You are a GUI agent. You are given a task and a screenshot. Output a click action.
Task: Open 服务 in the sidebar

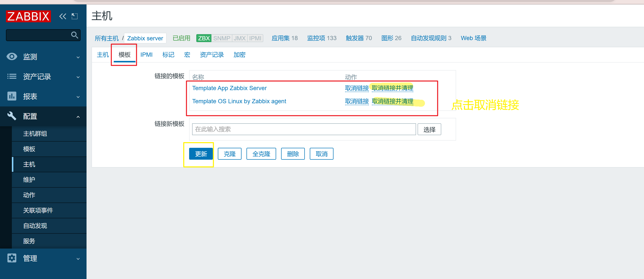pyautogui.click(x=49, y=241)
